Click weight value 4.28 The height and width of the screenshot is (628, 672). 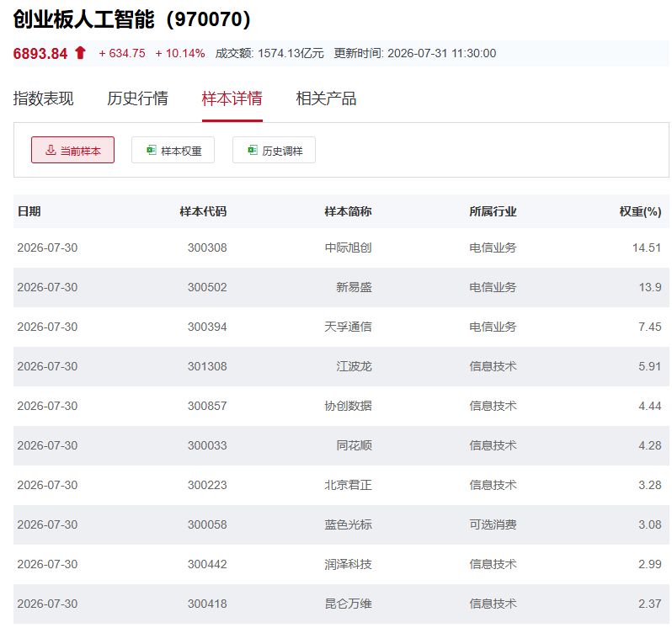(650, 445)
